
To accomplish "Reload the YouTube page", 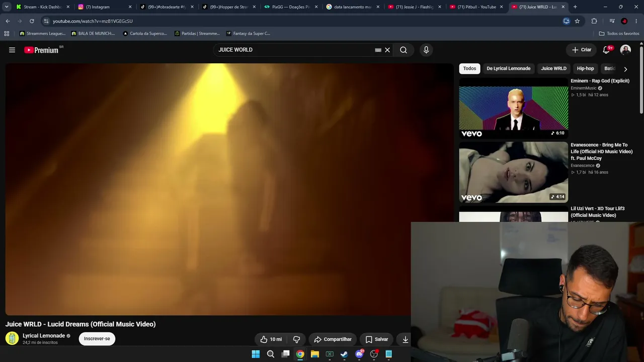I will coord(32,21).
